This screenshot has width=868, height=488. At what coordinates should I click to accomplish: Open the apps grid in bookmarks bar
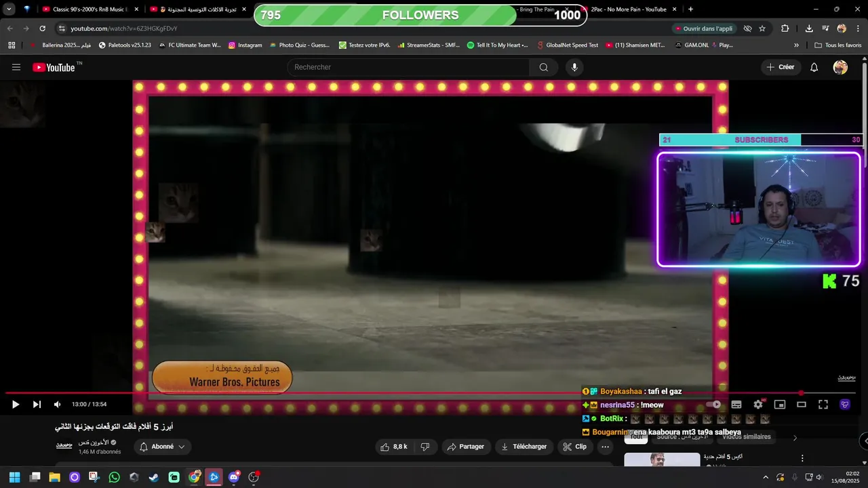coord(12,45)
